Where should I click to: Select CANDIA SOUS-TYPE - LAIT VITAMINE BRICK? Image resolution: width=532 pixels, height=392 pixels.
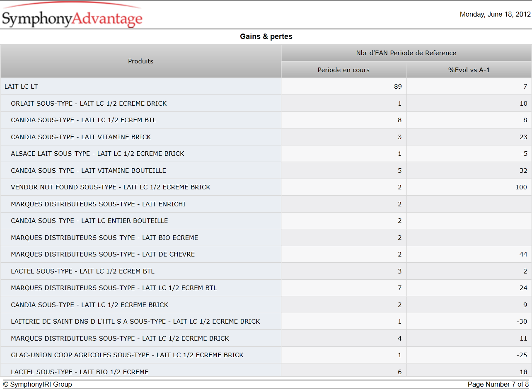point(81,137)
